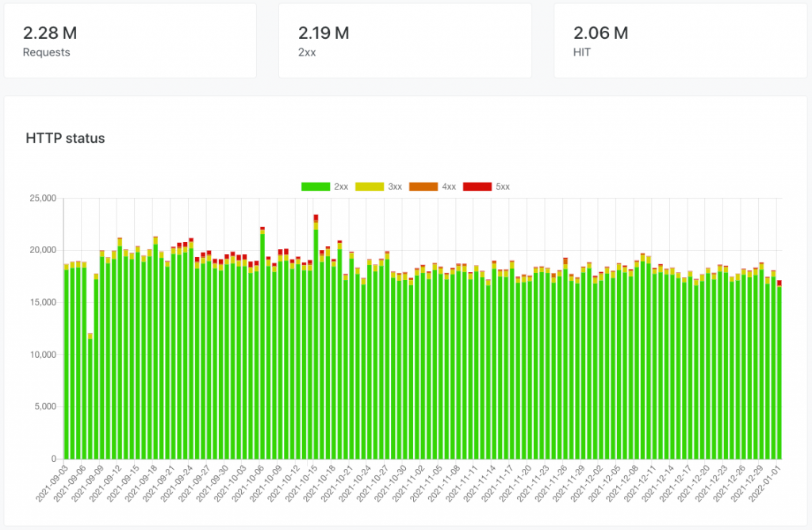Toggle the 2xx series in chart legend
The width and height of the screenshot is (812, 530).
[324, 186]
